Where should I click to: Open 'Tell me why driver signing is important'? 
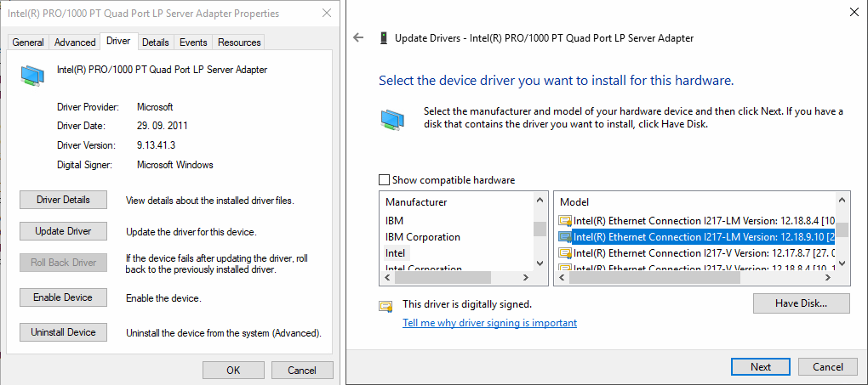point(489,322)
